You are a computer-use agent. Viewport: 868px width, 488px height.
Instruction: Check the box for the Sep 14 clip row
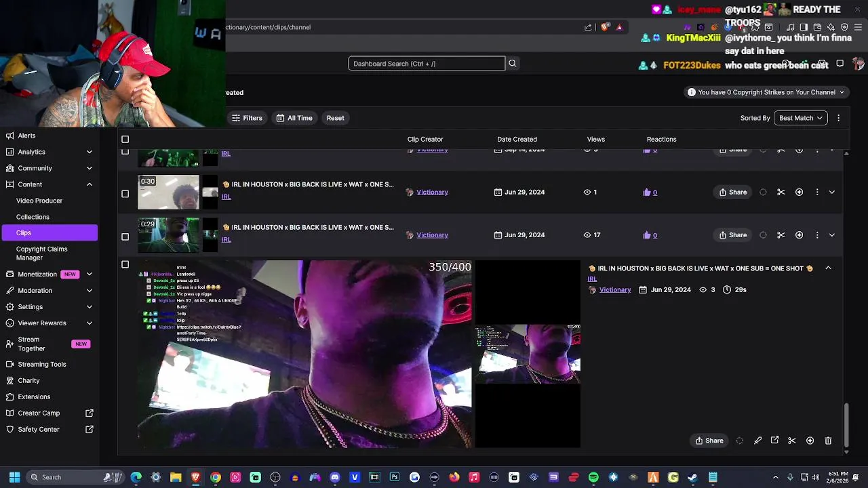pyautogui.click(x=125, y=152)
